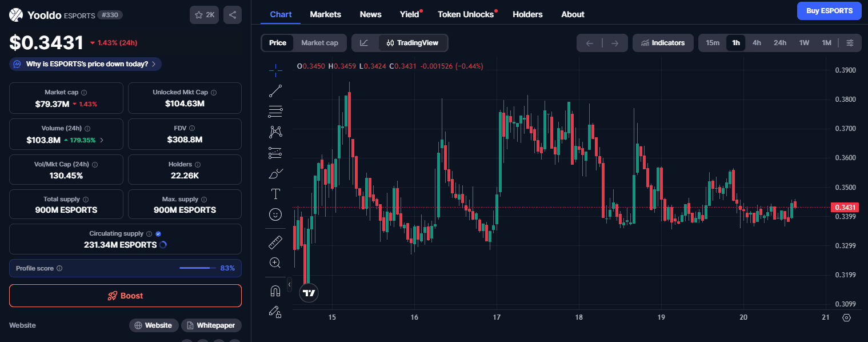Expand the Volume (24h) details chevron
The height and width of the screenshot is (342, 868).
(x=102, y=140)
